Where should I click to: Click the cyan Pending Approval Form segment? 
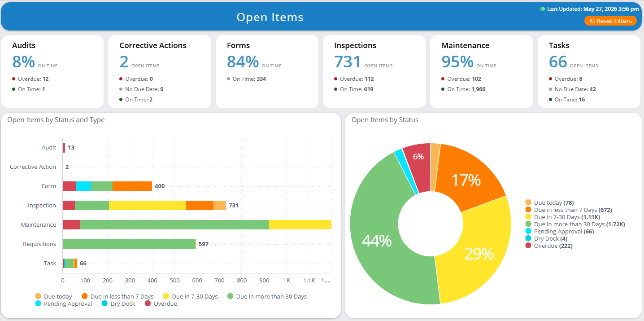pos(83,186)
